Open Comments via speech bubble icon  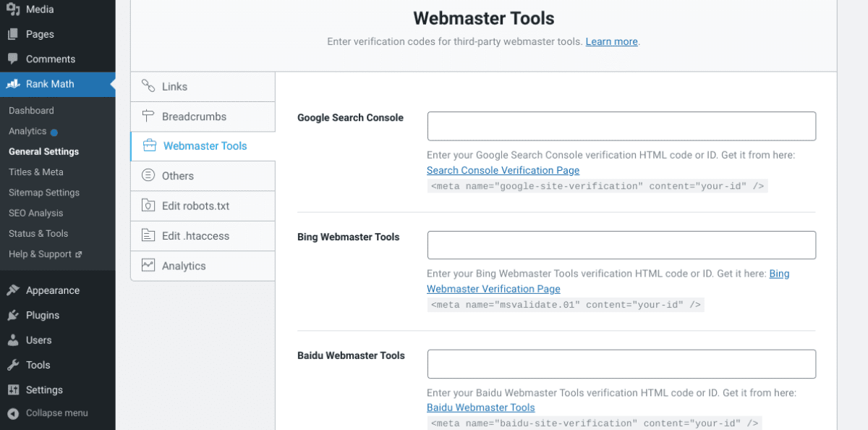13,59
